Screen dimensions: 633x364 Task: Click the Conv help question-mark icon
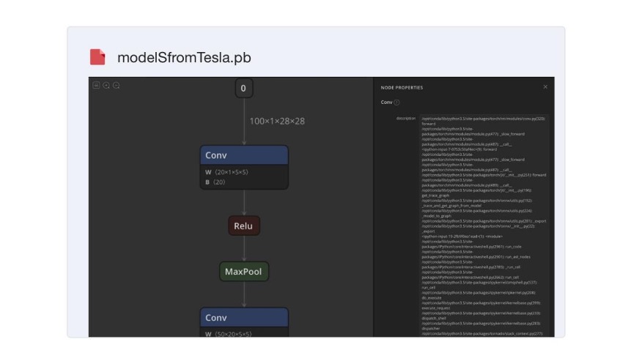pyautogui.click(x=396, y=103)
